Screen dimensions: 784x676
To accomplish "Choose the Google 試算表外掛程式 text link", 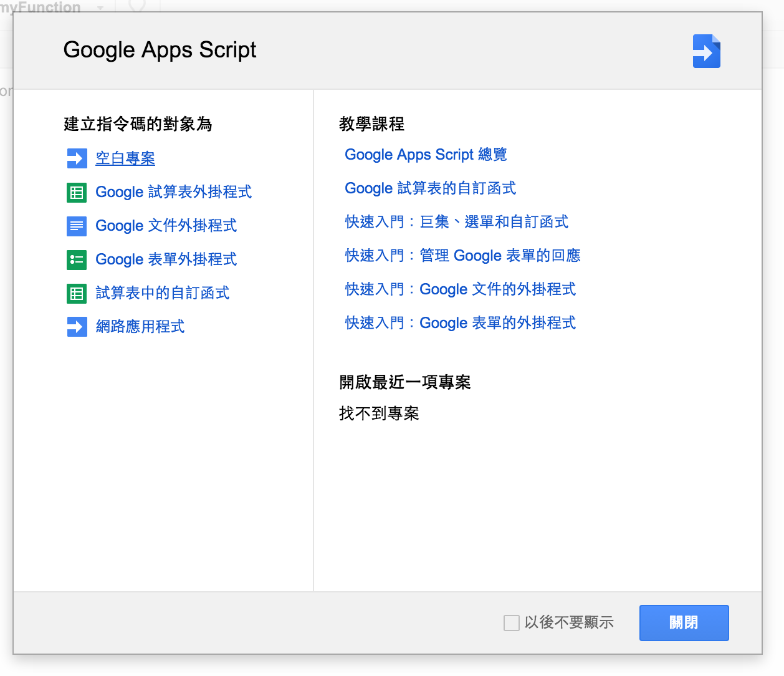I will (x=174, y=192).
